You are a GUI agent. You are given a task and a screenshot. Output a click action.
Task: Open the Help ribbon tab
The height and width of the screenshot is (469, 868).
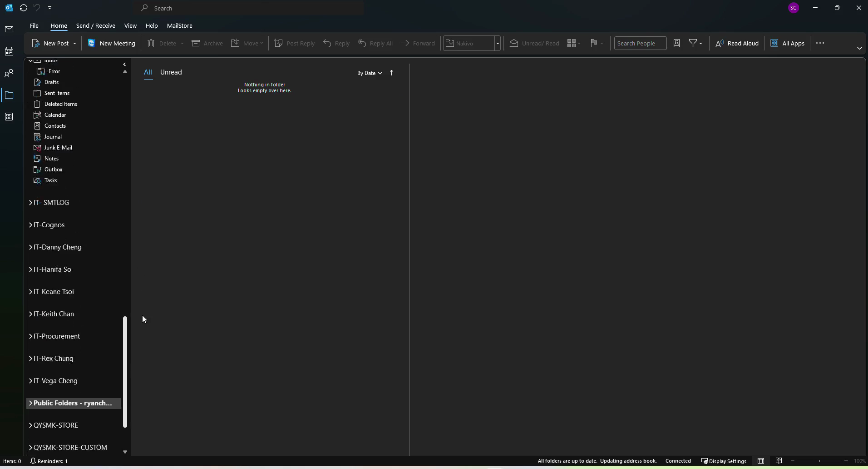152,26
